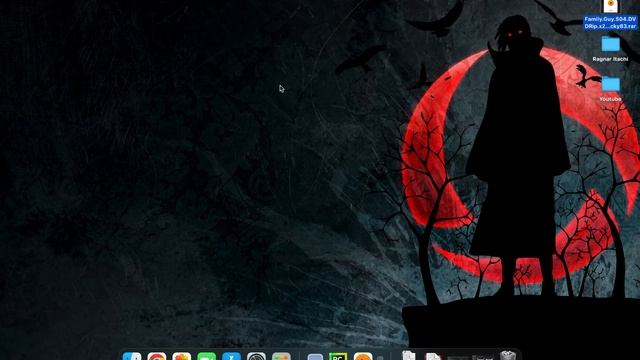Open the App Store dock icon
Image resolution: width=640 pixels, height=360 pixels.
coord(231,356)
